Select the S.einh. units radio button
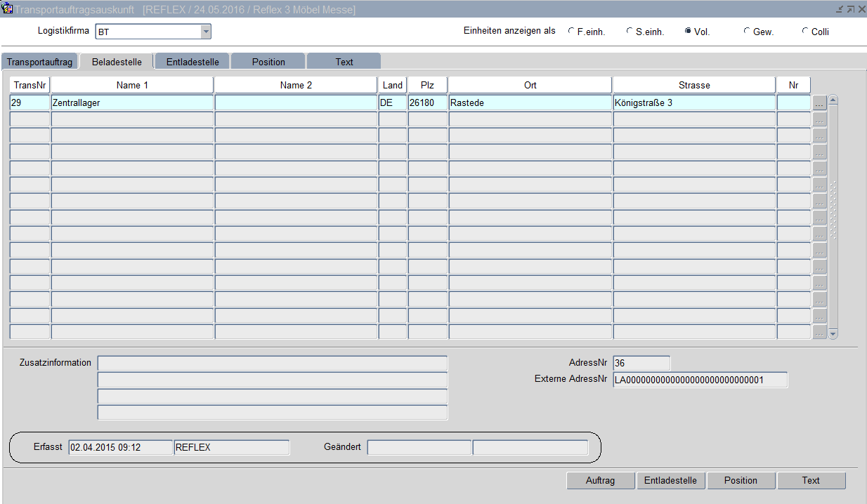The image size is (867, 504). 630,32
